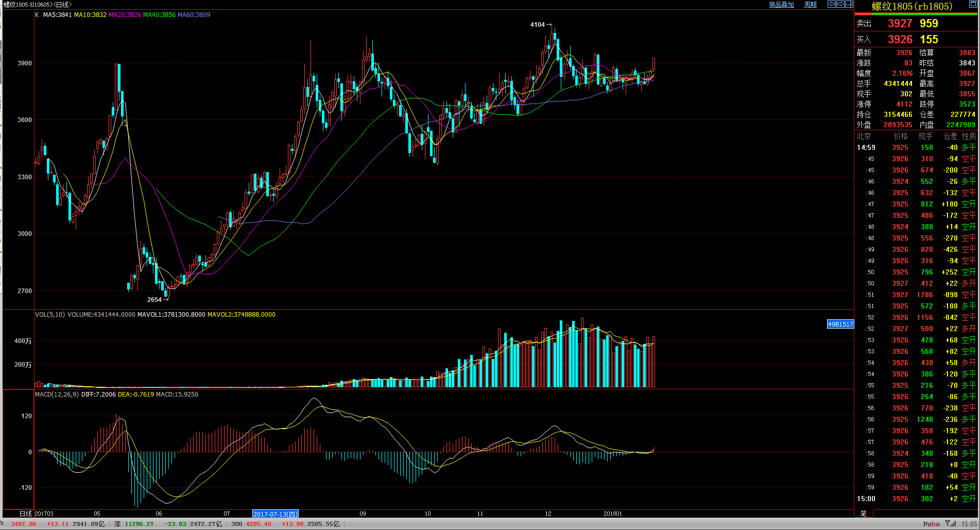Screen dimensions: 980x530
Task: Click the Pobo logo in status bar
Action: 931,524
